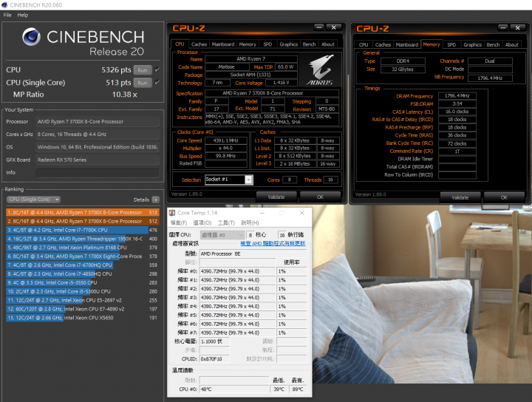Switch to Graphics tab in right CPU-Z

click(x=473, y=44)
